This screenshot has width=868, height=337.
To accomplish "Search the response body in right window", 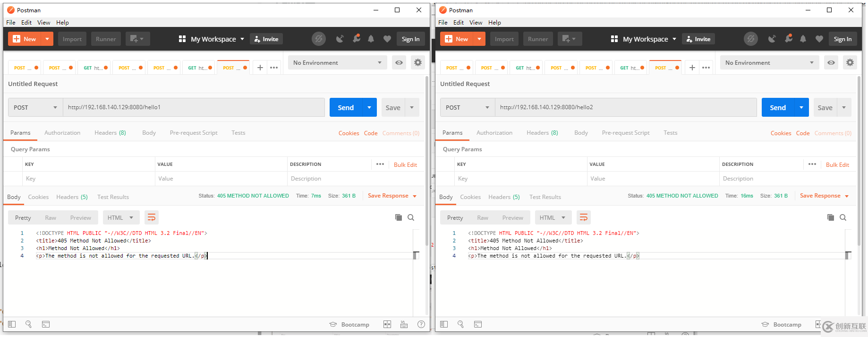I will [843, 217].
